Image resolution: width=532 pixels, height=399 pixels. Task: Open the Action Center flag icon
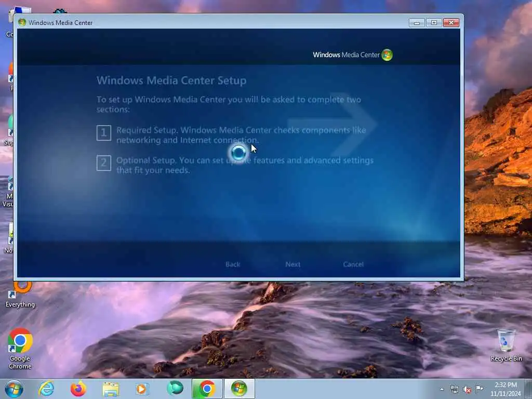[x=479, y=389]
